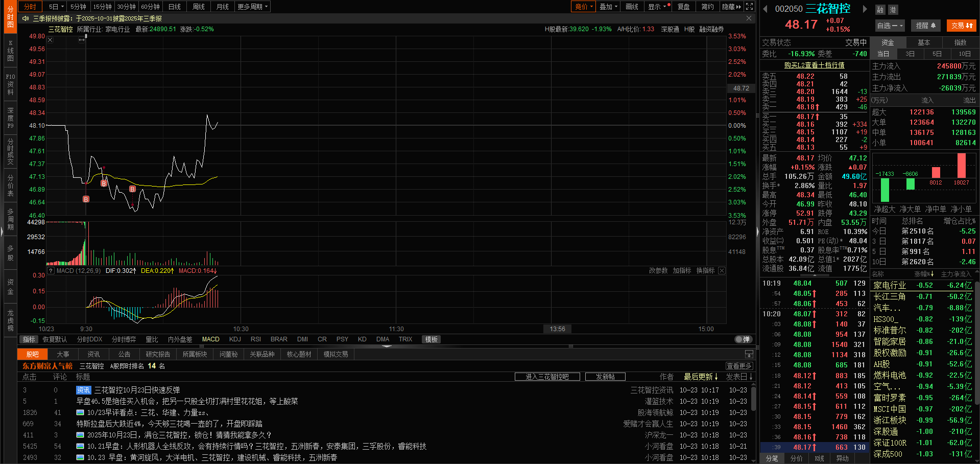This screenshot has height=464, width=980.
Task: Toggle the 模板 template button
Action: [432, 339]
